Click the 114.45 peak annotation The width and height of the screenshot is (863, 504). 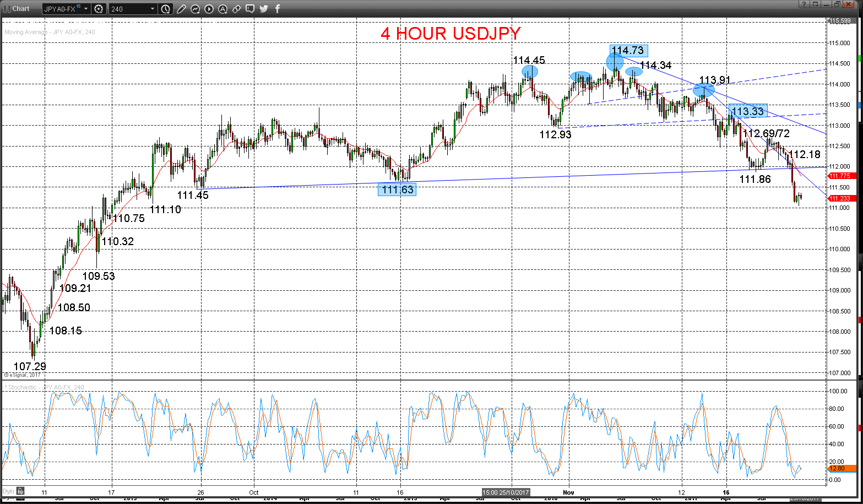[529, 60]
